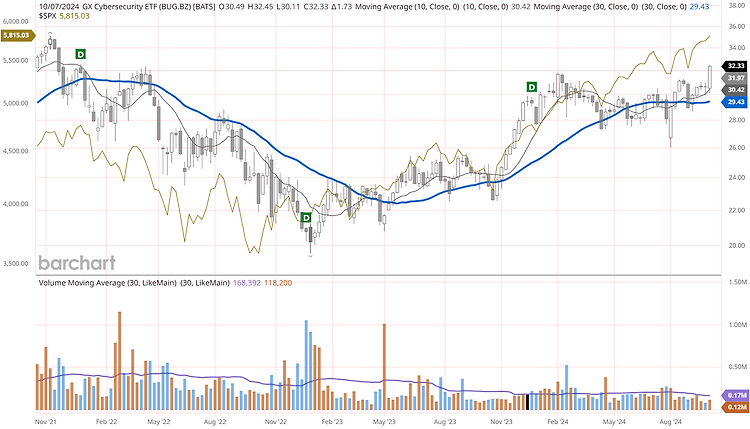The height and width of the screenshot is (429, 750).
Task: Click the 0.50M volume axis label
Action: point(737,367)
